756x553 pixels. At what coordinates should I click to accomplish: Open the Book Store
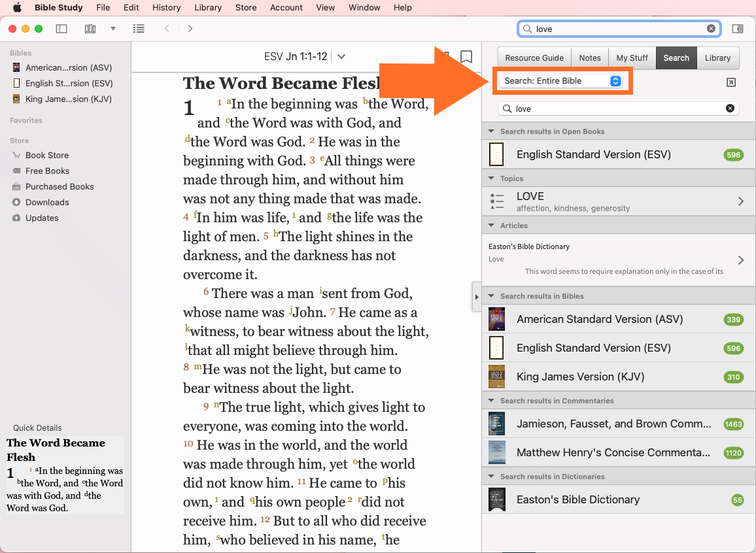point(47,155)
